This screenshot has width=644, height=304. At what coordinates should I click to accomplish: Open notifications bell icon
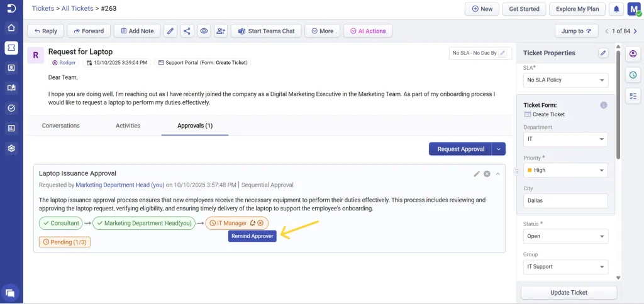click(x=616, y=9)
